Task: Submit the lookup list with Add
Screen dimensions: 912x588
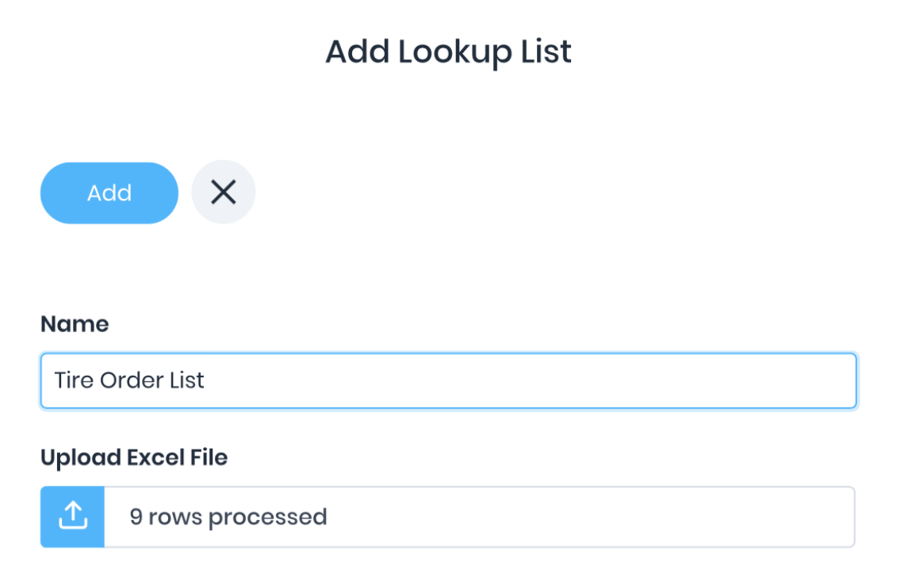Action: 109,193
